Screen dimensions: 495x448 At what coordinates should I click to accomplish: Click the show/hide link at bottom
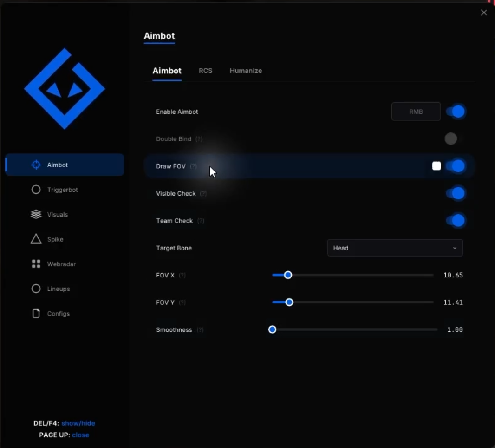[x=78, y=423]
